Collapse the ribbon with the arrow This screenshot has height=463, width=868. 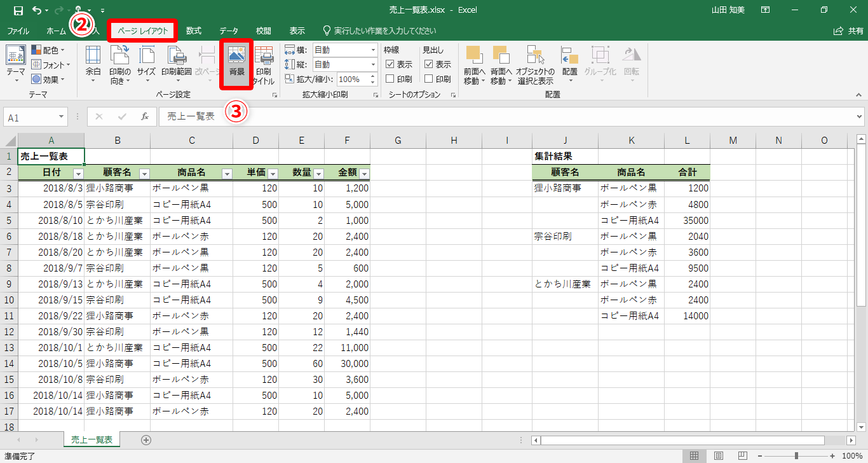pyautogui.click(x=858, y=95)
